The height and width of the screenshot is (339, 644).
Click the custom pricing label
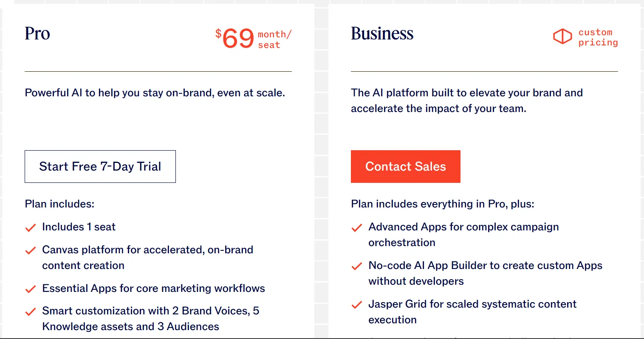(x=598, y=37)
